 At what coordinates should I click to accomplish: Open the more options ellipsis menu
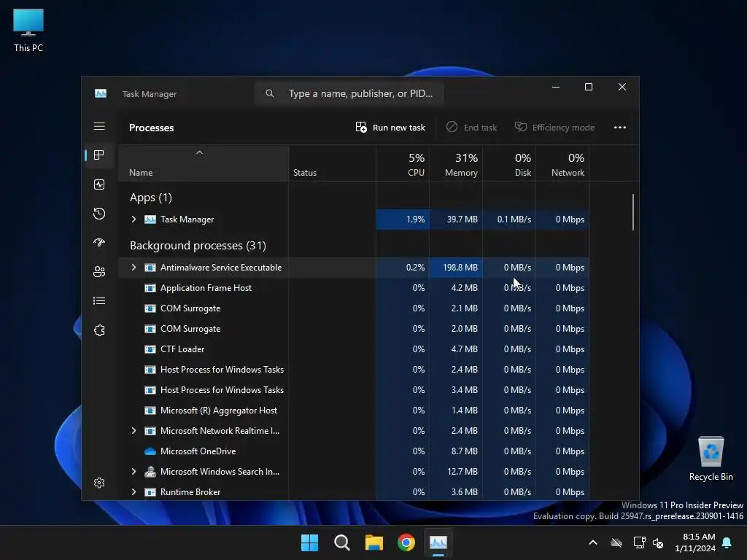click(620, 127)
